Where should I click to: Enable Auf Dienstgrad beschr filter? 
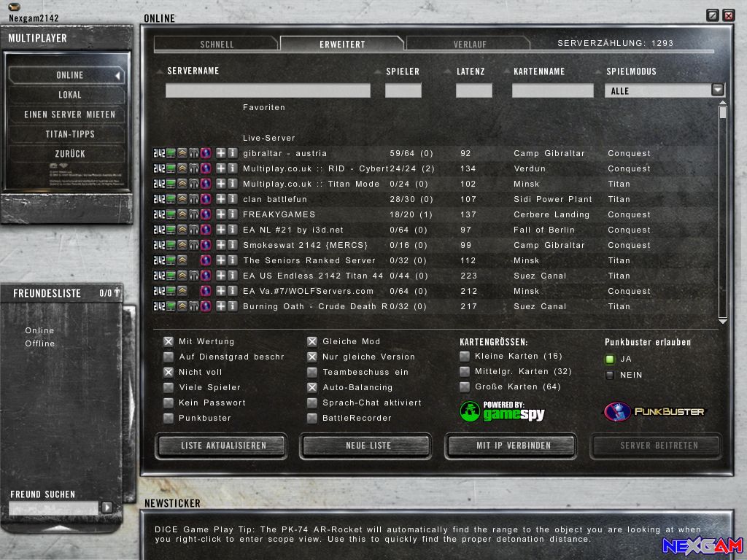pyautogui.click(x=169, y=357)
